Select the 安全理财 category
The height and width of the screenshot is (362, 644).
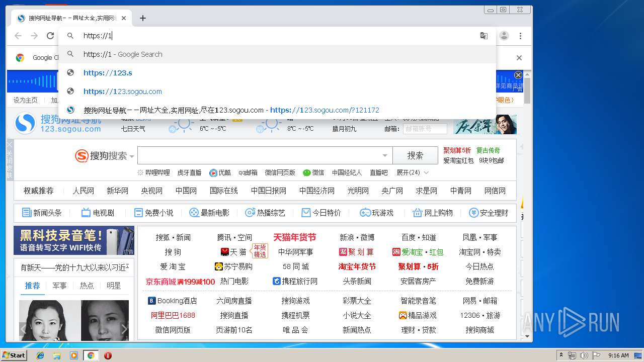[489, 213]
